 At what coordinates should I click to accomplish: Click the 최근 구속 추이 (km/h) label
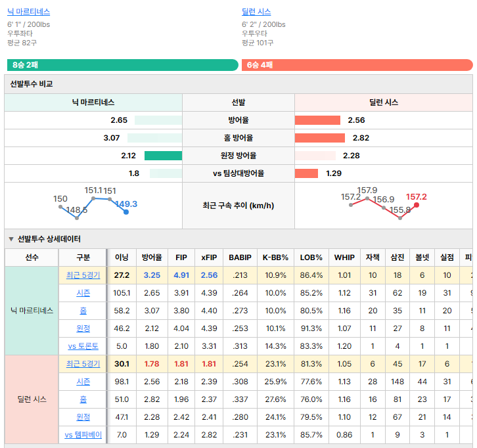238,206
